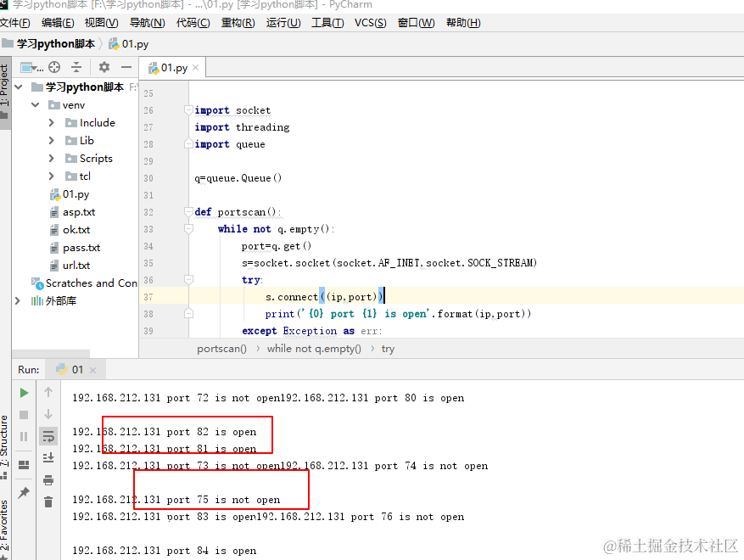The height and width of the screenshot is (560, 744).
Task: Select 01.py in the project tree
Action: [x=70, y=194]
